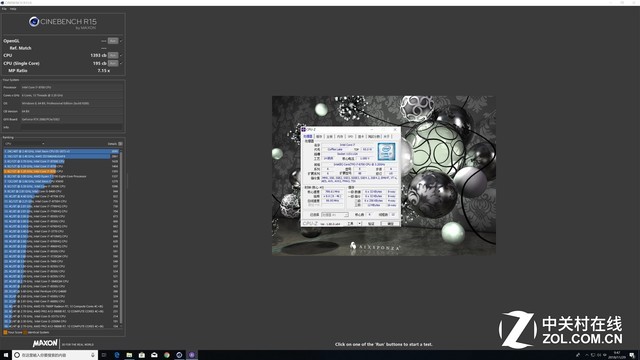Open Google Chrome from the taskbar

pos(167,355)
